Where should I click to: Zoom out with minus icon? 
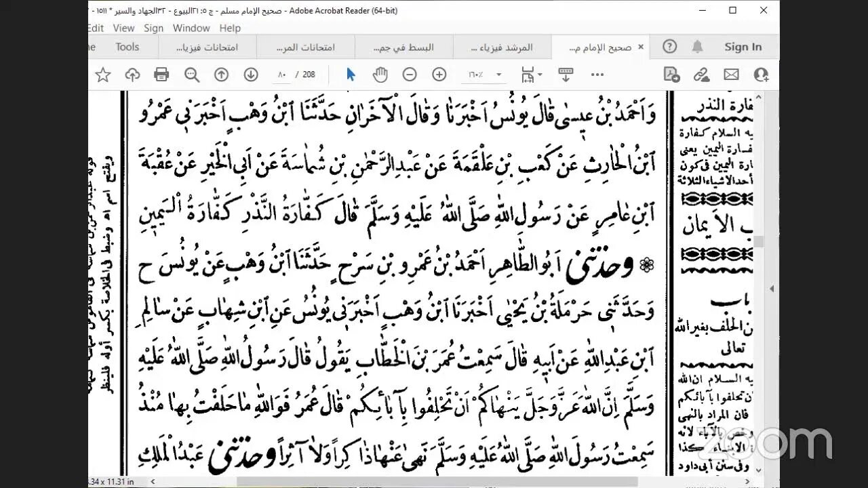(x=410, y=75)
